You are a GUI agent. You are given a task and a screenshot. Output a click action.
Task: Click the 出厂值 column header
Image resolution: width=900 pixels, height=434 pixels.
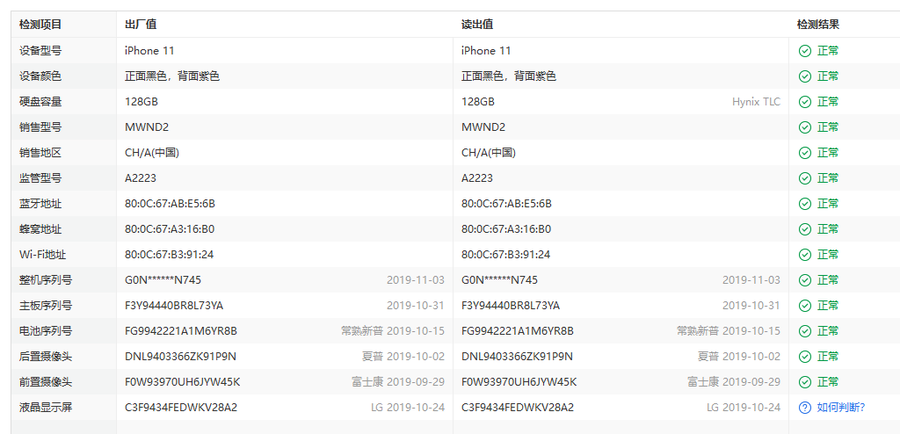pyautogui.click(x=141, y=25)
